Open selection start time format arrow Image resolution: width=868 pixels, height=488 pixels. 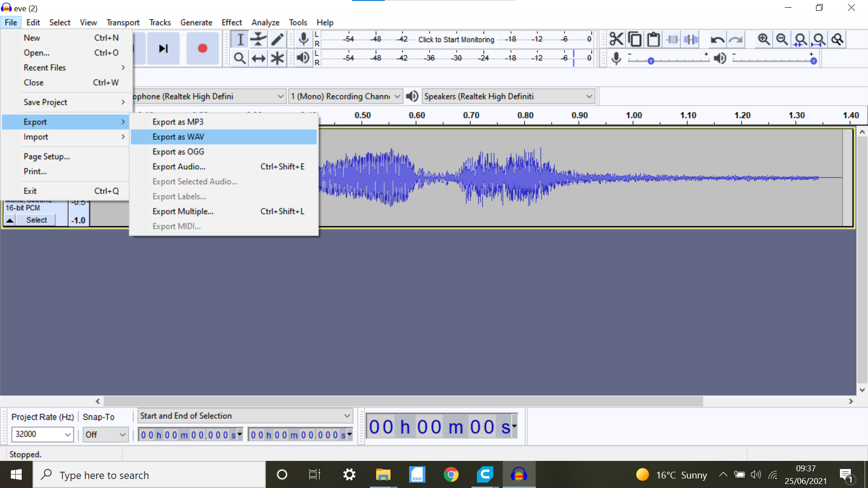[240, 434]
